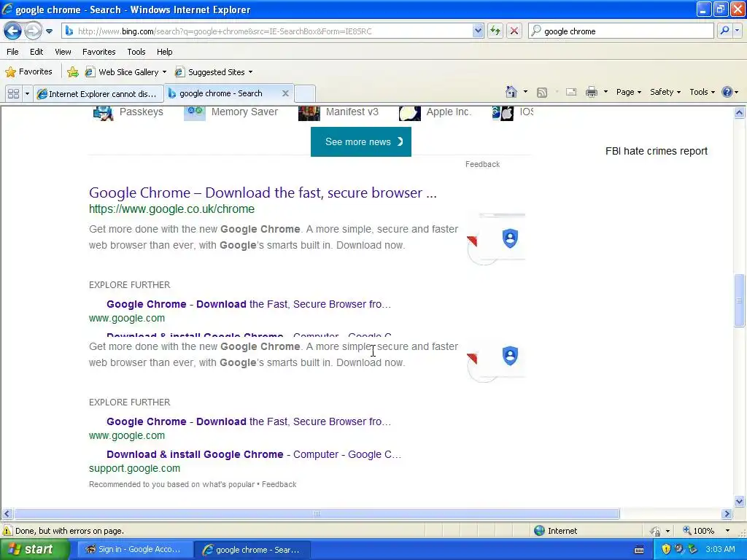Screen dimensions: 747x560
Task: Open FBI hate crimes report link
Action: point(656,151)
